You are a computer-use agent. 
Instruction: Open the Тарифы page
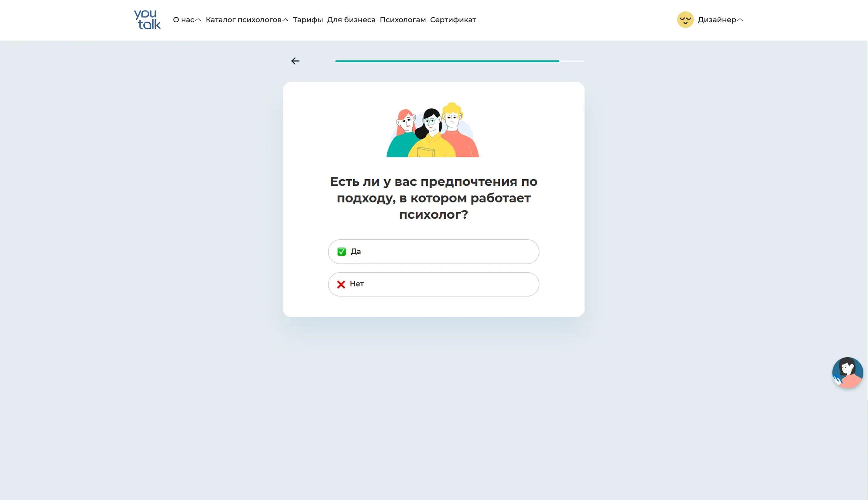(308, 20)
